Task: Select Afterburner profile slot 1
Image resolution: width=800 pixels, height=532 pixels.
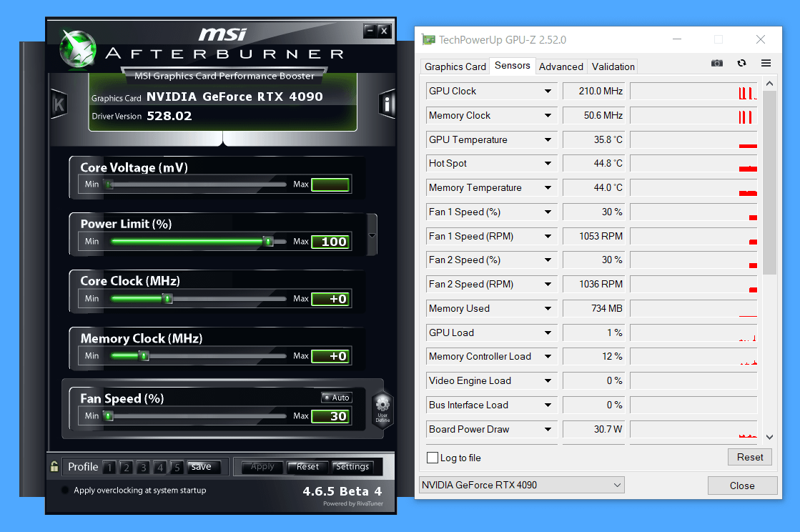Action: pos(109,467)
